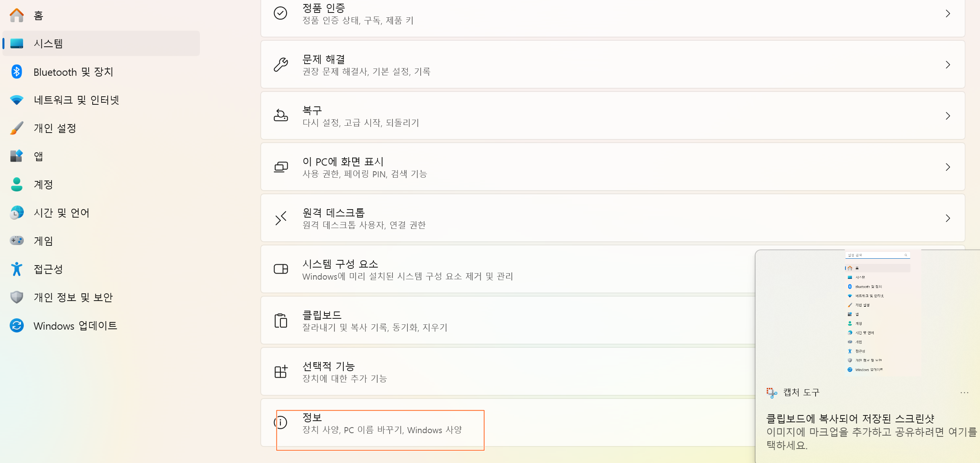Click the 개인 설정 brush icon

pyautogui.click(x=17, y=128)
